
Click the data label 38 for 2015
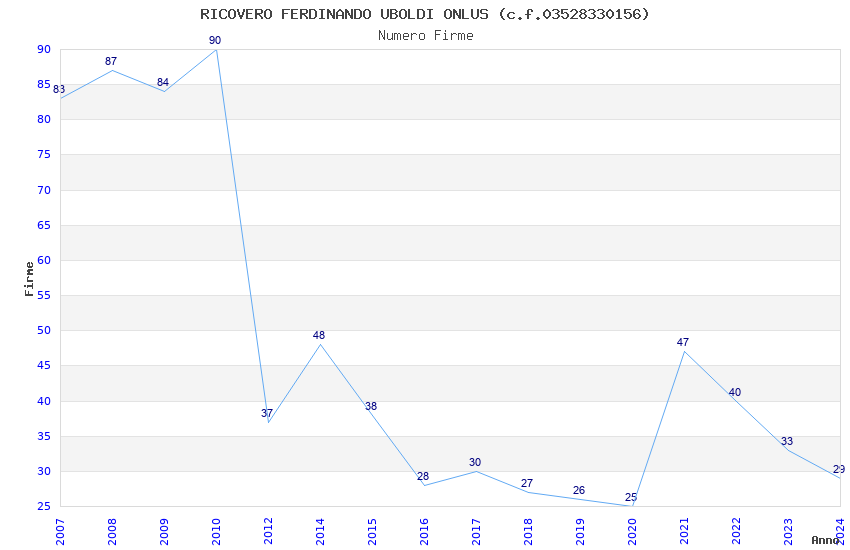[x=371, y=406]
